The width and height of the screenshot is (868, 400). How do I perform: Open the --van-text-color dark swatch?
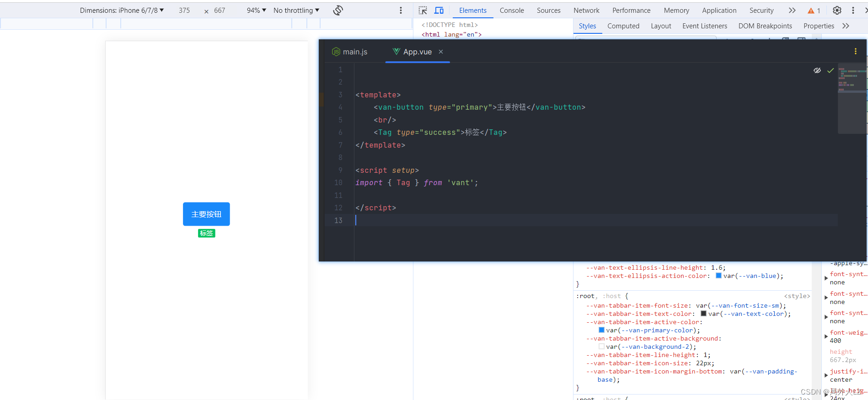tap(703, 314)
